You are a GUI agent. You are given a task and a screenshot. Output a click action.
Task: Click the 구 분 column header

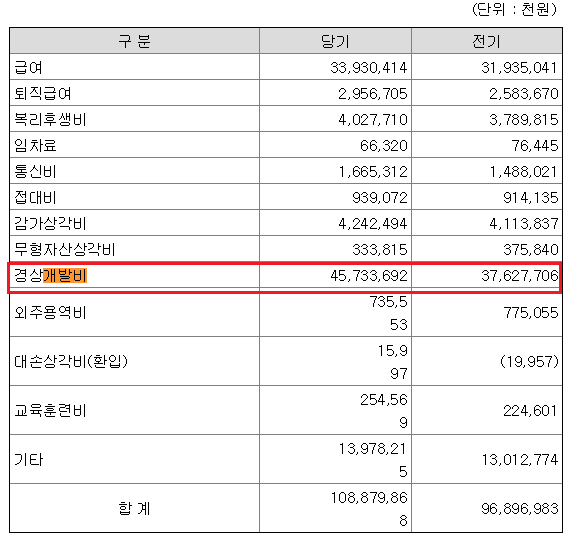click(134, 41)
